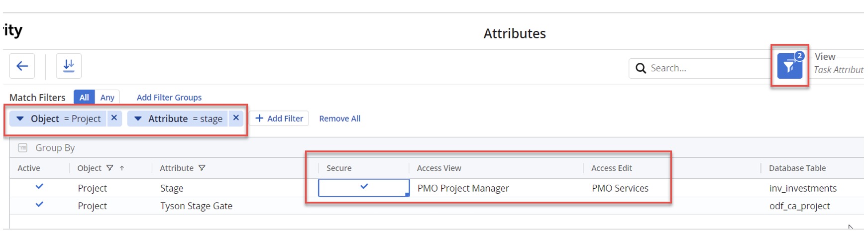Click the Remove All filters link
This screenshot has width=868, height=245.
[x=340, y=119]
